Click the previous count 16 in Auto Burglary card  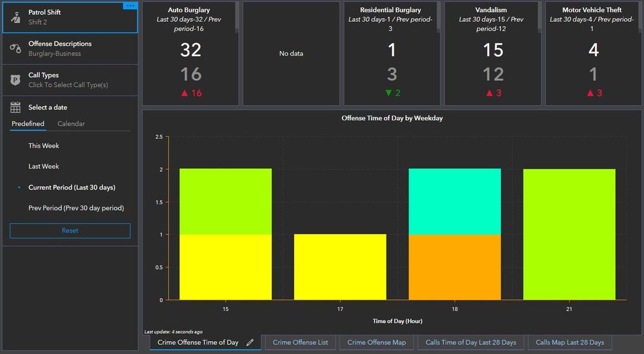click(x=190, y=74)
